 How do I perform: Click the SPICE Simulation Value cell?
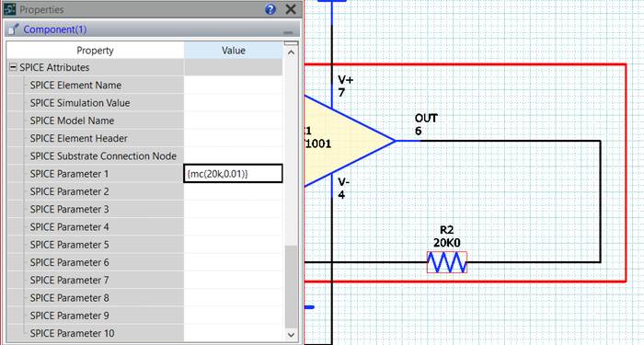[x=234, y=103]
